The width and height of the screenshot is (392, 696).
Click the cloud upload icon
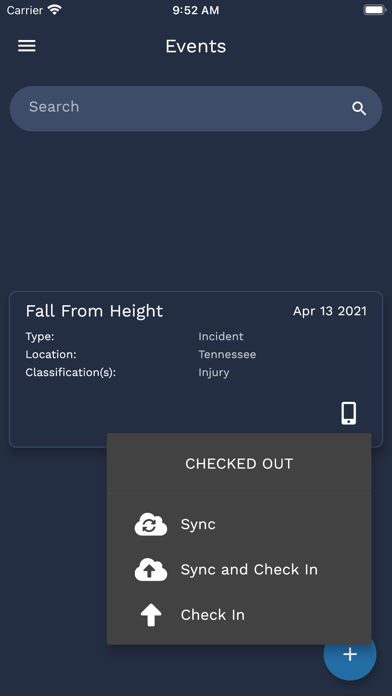pyautogui.click(x=151, y=569)
